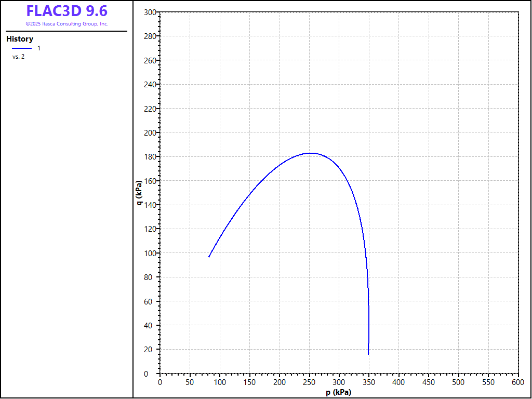Click the q (kPa) vertical axis label
Screen dimensions: 532x399
[x=139, y=193]
